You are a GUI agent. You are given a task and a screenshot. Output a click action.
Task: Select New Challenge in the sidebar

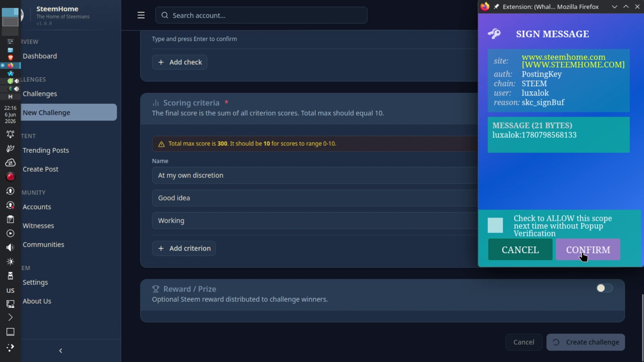[69, 113]
